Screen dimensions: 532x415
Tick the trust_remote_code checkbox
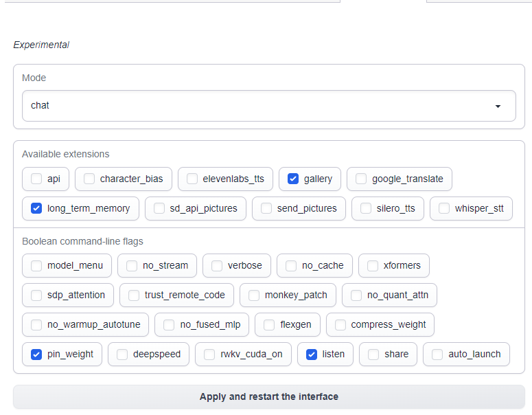click(x=134, y=295)
